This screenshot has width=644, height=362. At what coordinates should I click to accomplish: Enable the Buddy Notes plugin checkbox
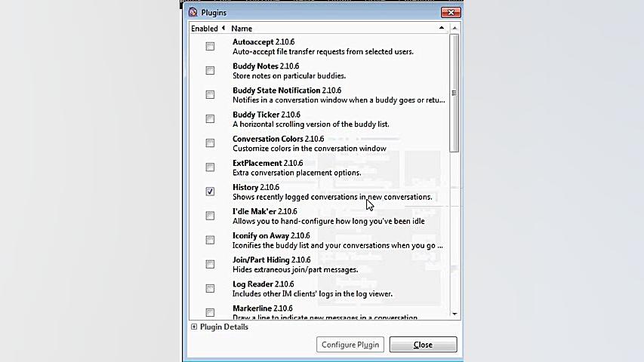[210, 71]
